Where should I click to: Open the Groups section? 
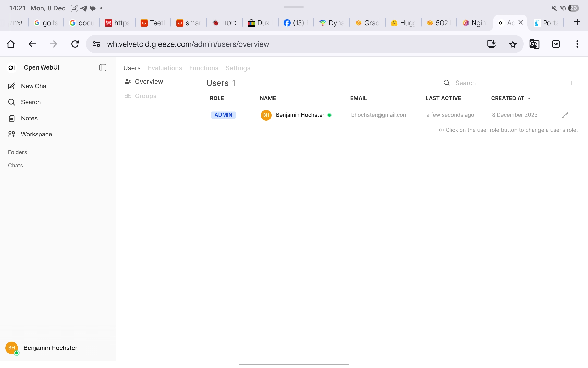point(145,96)
